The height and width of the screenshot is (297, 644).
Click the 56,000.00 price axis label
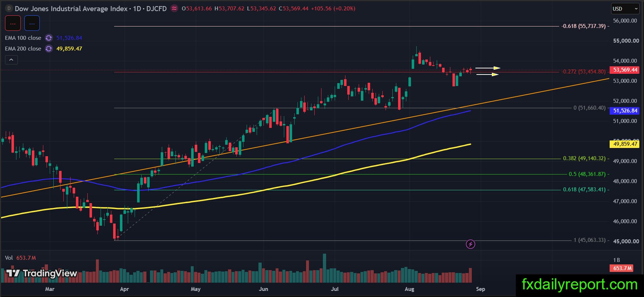(x=625, y=21)
